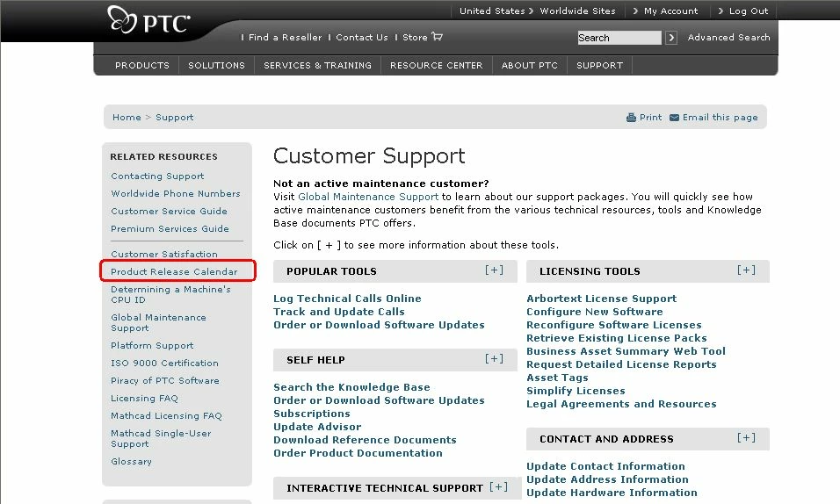Open Update Advisor link
Image resolution: width=840 pixels, height=504 pixels.
(x=317, y=427)
